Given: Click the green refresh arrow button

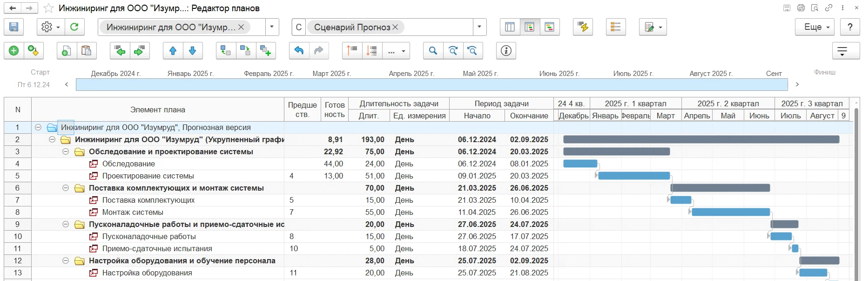Looking at the screenshot, I should [x=74, y=27].
